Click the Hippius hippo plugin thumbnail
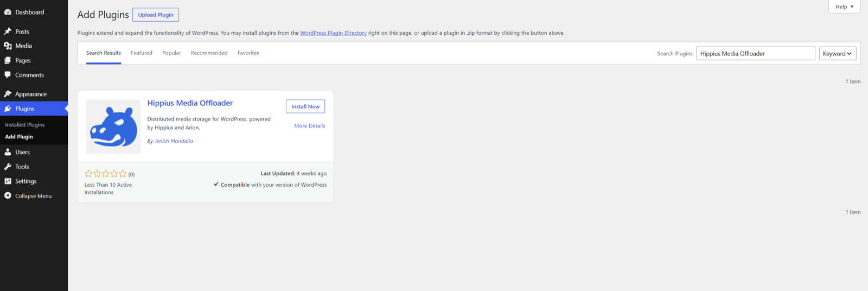Image resolution: width=868 pixels, height=291 pixels. point(113,126)
